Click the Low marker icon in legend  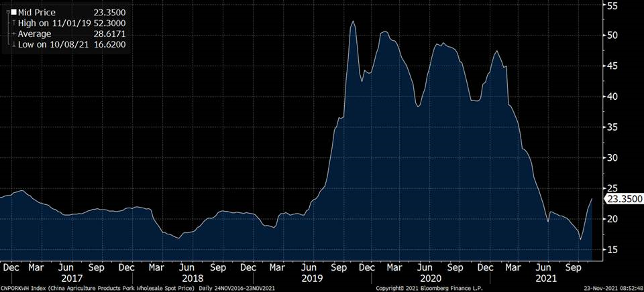(x=13, y=44)
